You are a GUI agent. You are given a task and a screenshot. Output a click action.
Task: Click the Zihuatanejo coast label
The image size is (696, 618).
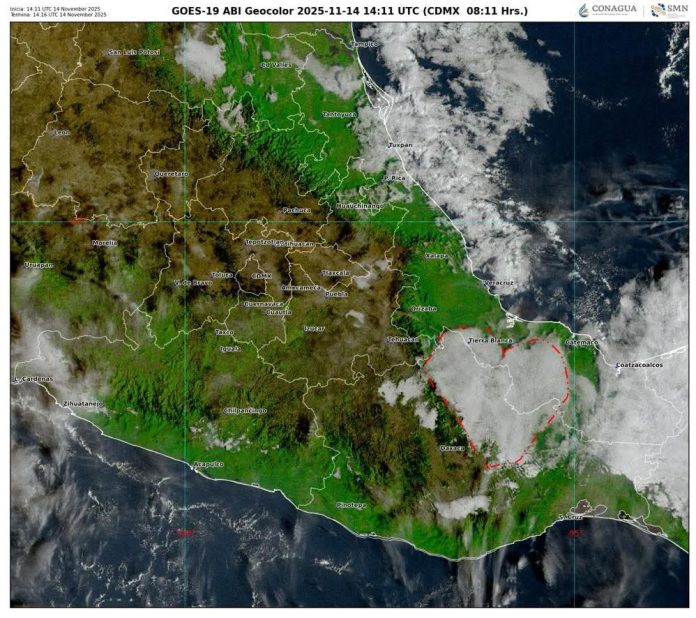[x=82, y=403]
